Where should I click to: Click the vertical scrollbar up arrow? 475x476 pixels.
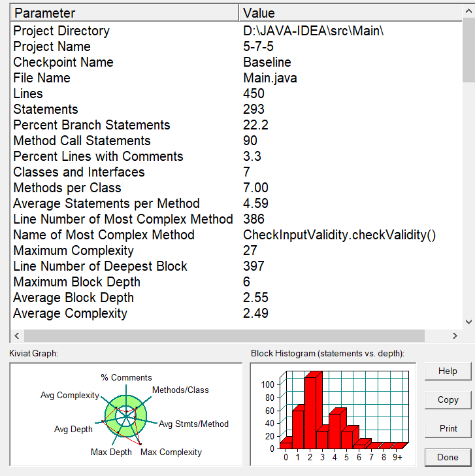pos(468,11)
